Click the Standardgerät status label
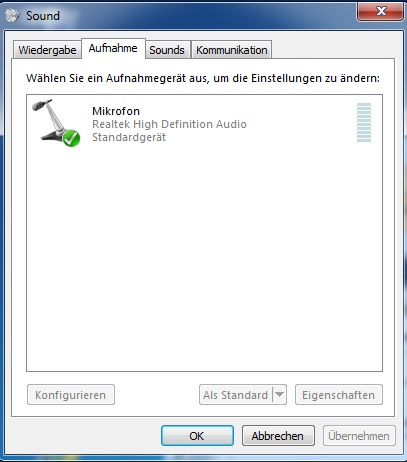This screenshot has width=407, height=462. [x=129, y=137]
